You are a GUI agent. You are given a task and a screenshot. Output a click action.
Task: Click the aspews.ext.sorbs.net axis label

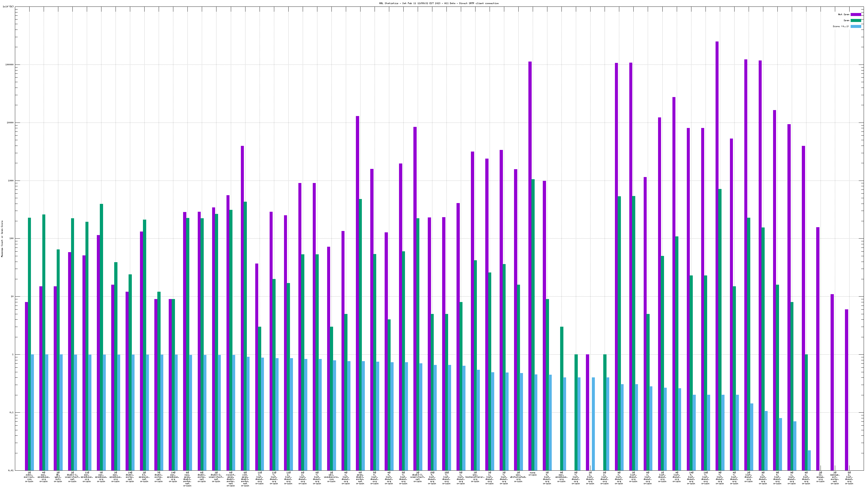coord(835,478)
